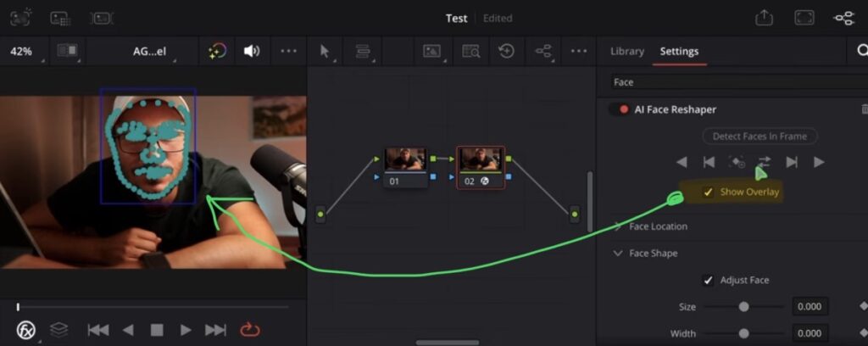
Task: Click the Test project title
Action: pyautogui.click(x=457, y=19)
